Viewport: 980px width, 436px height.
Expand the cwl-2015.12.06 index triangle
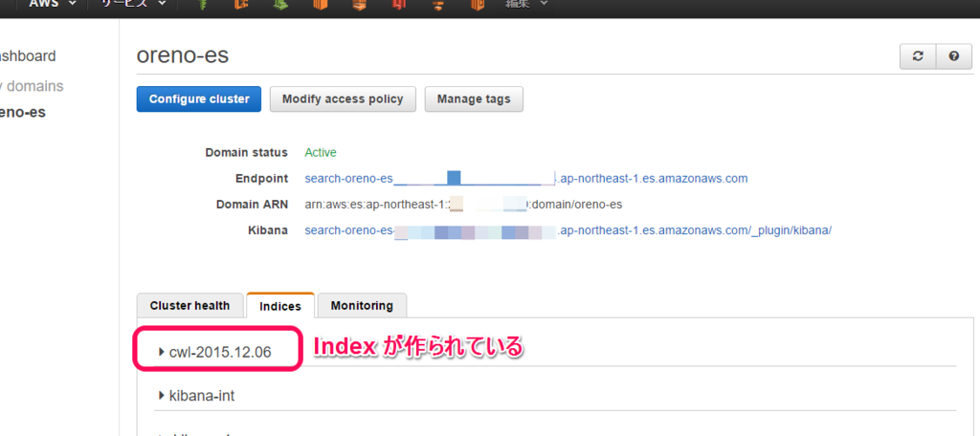[161, 352]
